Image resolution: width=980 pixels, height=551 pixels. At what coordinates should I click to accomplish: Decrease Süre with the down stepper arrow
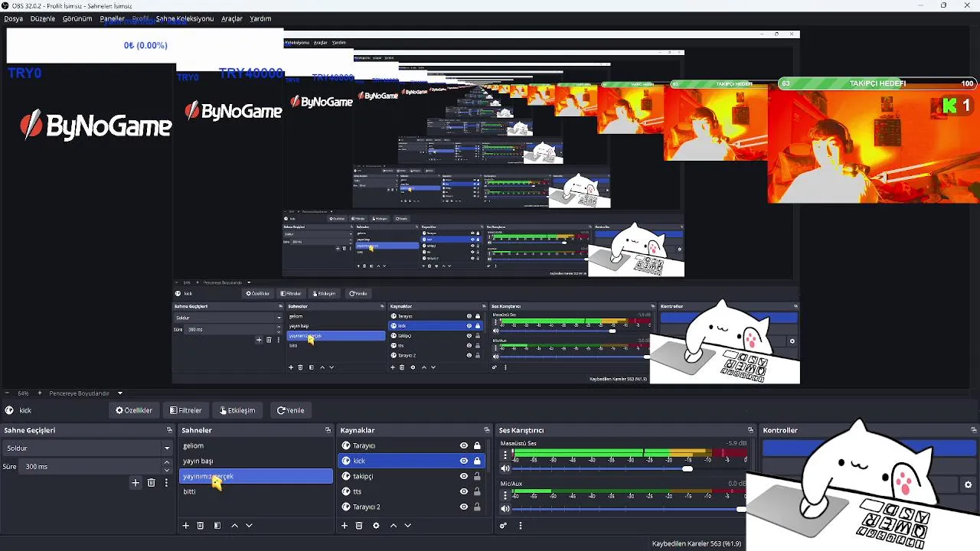[167, 470]
